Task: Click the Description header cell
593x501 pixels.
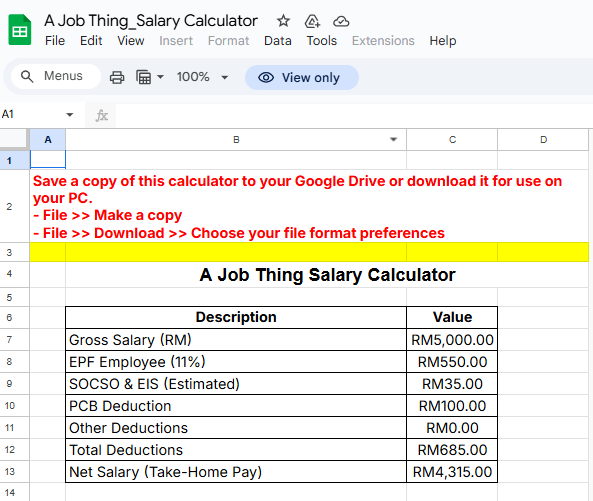Action: (236, 317)
